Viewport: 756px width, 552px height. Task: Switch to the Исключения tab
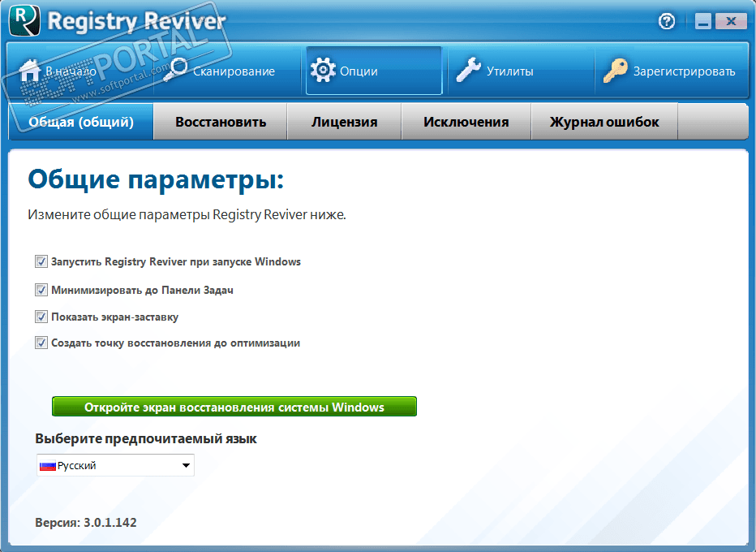point(466,122)
